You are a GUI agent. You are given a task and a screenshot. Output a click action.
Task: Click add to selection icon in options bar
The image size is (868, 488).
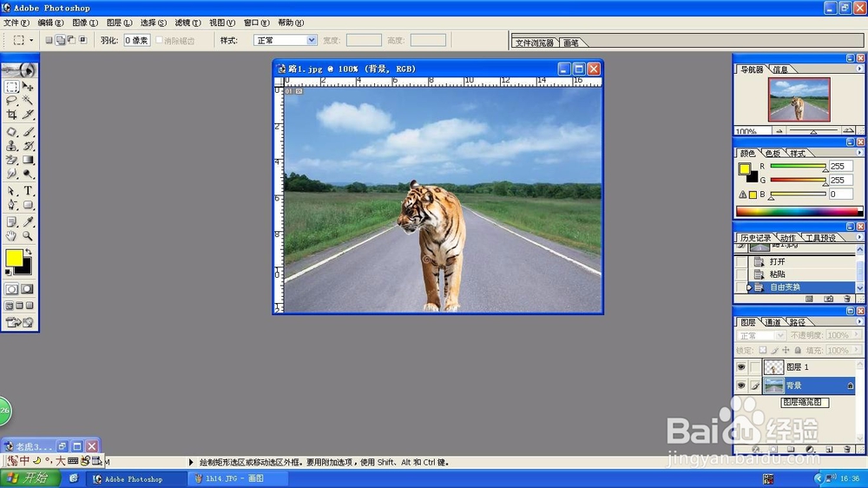pos(61,40)
